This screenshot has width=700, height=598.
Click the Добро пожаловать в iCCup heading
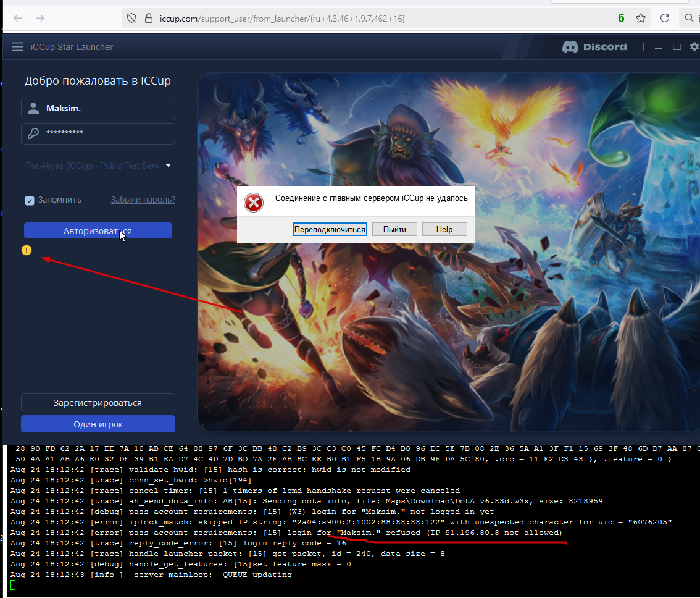point(98,81)
